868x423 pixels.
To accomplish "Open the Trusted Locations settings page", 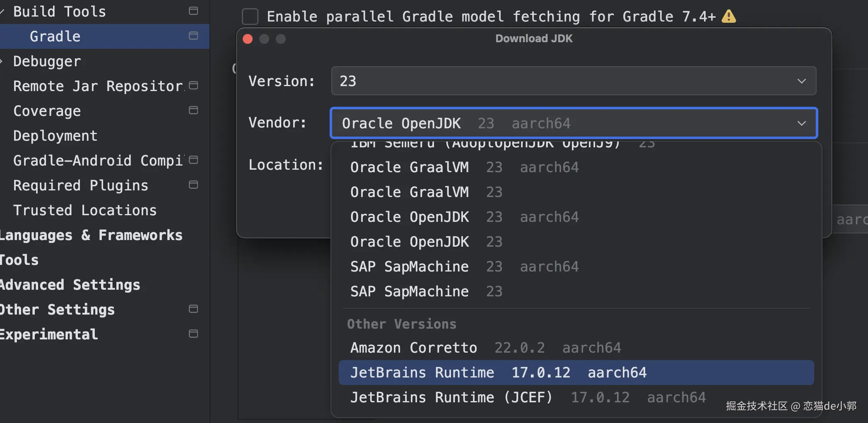I will pyautogui.click(x=85, y=210).
